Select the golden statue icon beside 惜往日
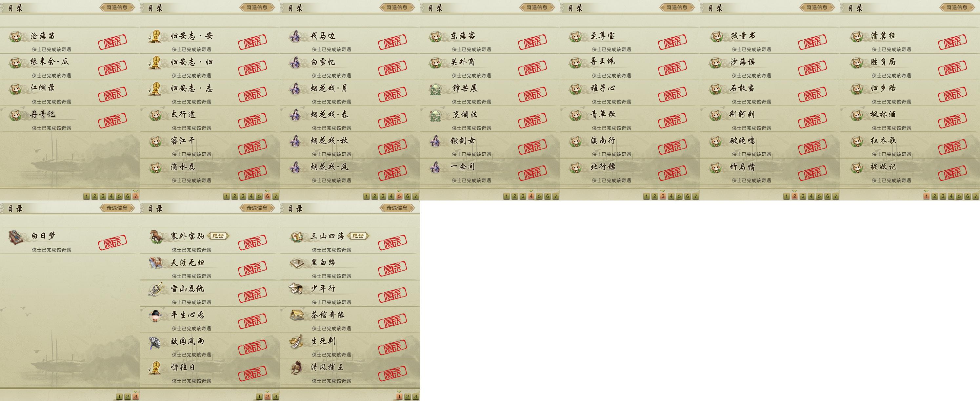This screenshot has width=980, height=401. [155, 368]
